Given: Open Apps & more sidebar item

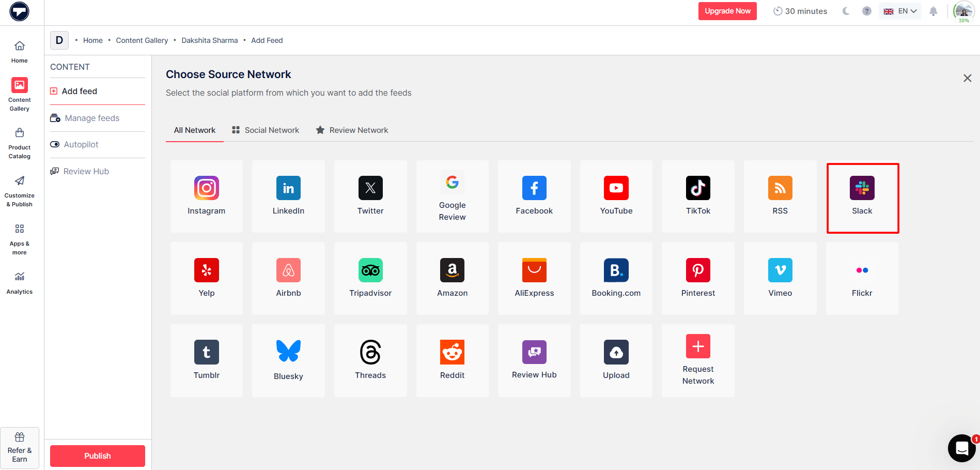Looking at the screenshot, I should point(20,239).
